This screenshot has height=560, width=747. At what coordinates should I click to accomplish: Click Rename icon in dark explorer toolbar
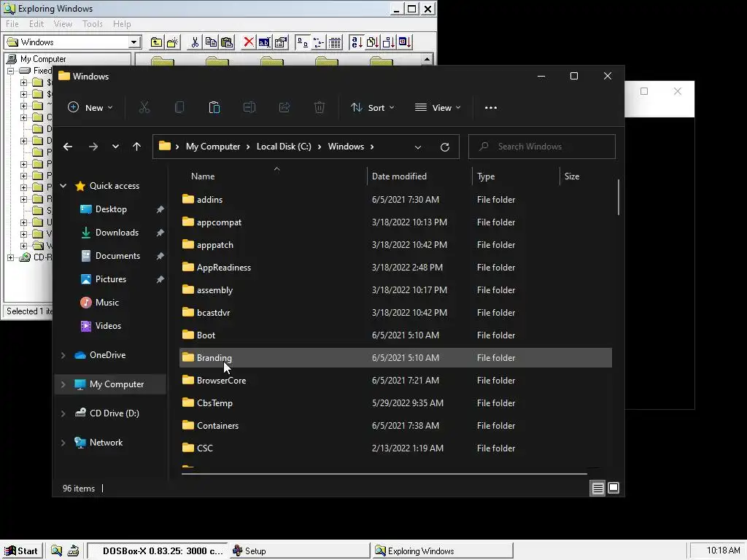(249, 108)
